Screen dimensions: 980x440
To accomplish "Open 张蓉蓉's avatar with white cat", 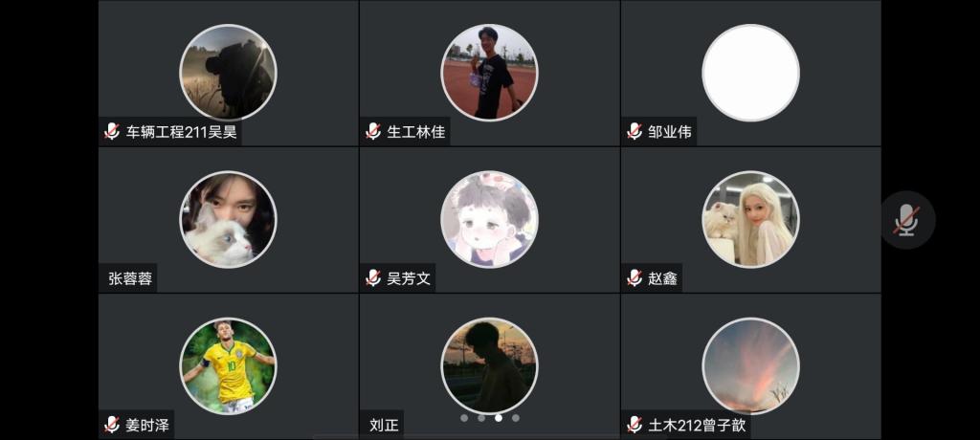I will point(228,219).
